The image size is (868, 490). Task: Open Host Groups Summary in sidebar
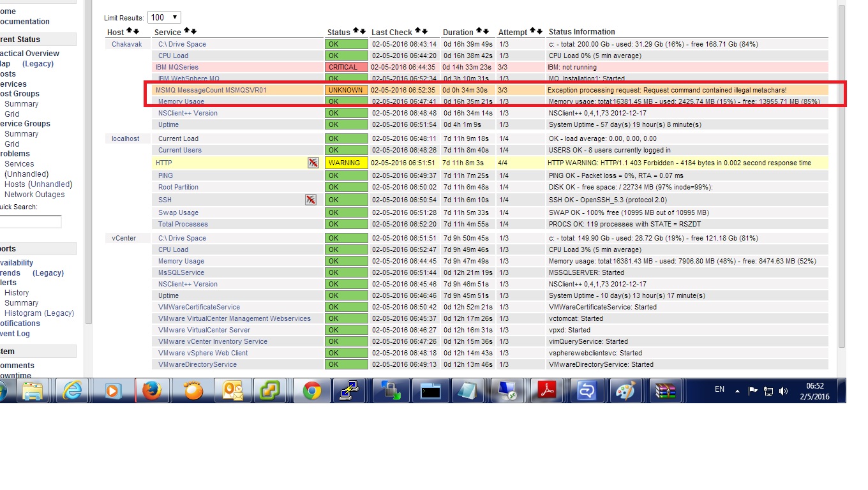click(x=21, y=104)
